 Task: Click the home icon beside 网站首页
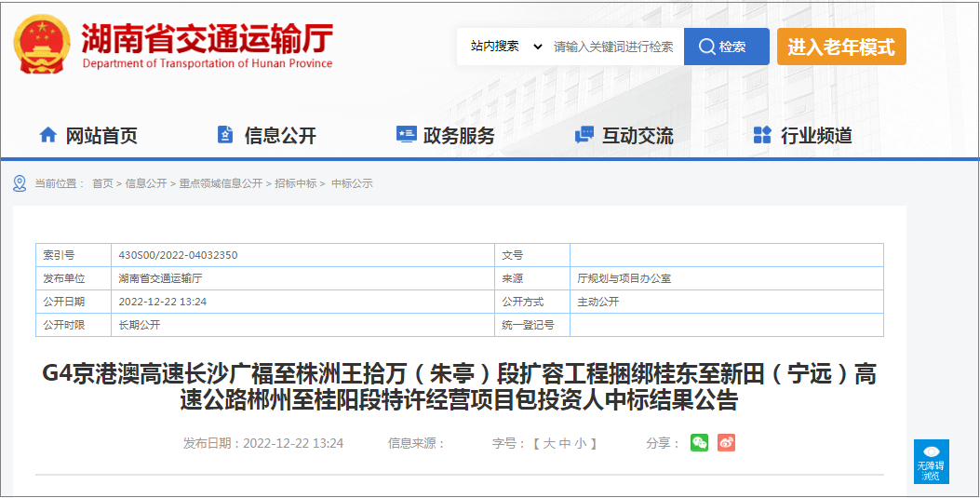(x=48, y=135)
